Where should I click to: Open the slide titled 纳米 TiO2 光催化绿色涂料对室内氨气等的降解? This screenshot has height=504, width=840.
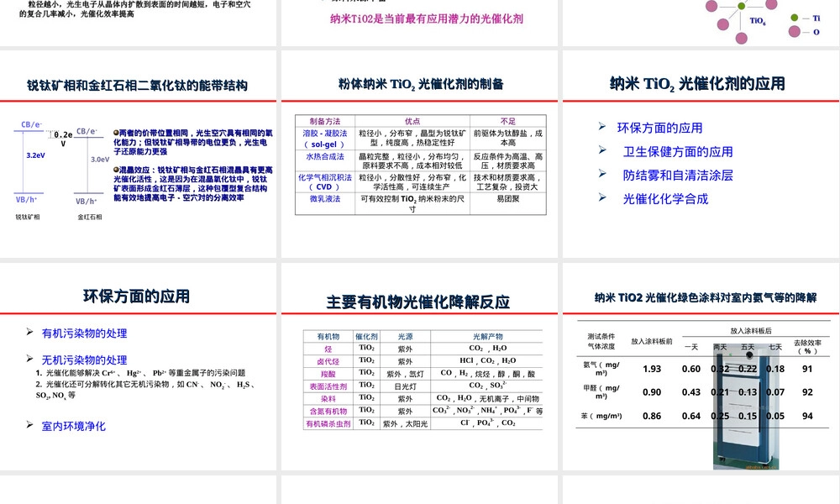[701, 367]
